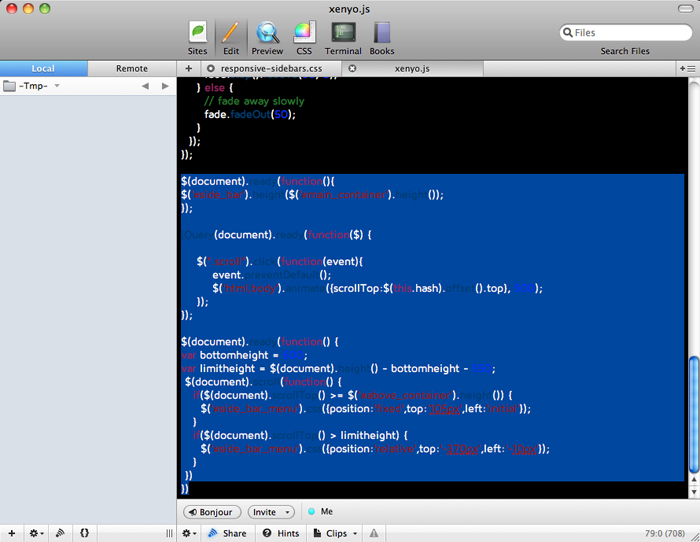Click the '// fade away slowly' comment
Viewport: 700px width, 542px height.
point(254,101)
